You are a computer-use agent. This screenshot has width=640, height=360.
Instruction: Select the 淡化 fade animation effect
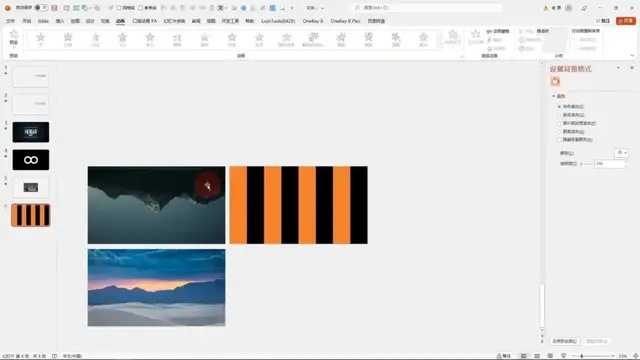pos(95,40)
